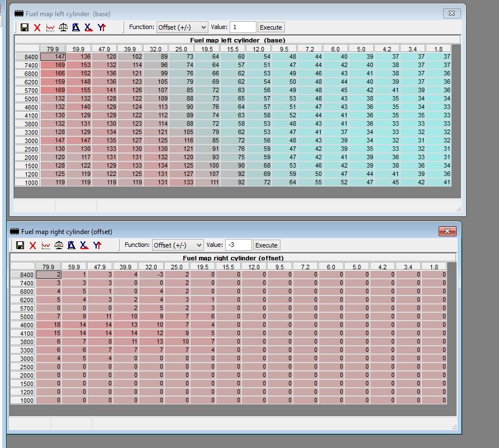Image resolution: width=499 pixels, height=448 pixels.
Task: Save the right cylinder offset map
Action: click(x=20, y=245)
